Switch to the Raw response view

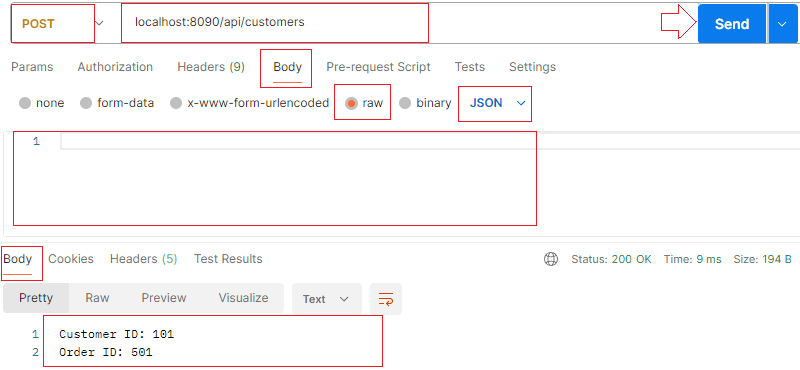click(x=97, y=298)
